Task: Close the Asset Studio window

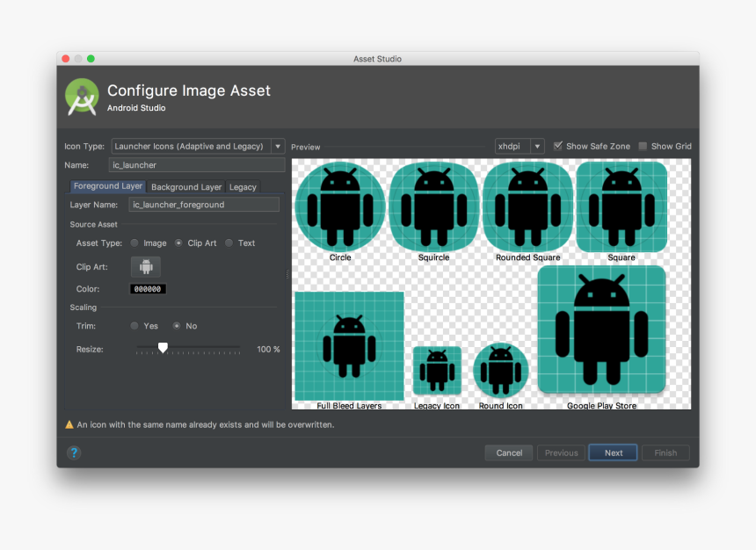Action: click(66, 59)
